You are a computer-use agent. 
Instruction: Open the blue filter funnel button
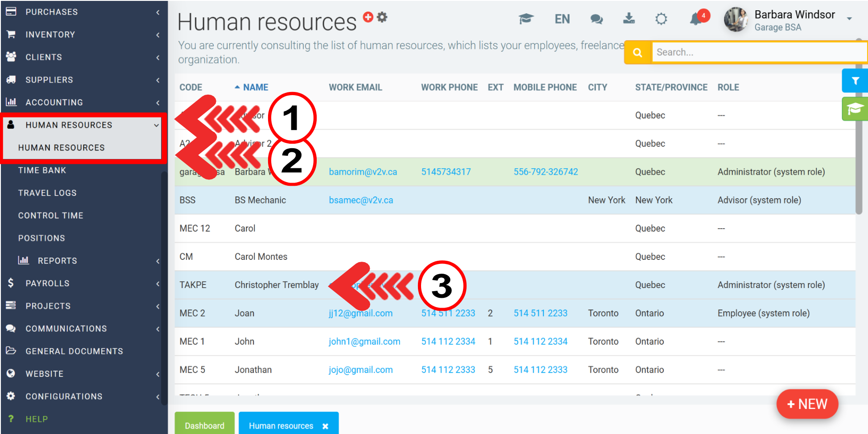855,81
